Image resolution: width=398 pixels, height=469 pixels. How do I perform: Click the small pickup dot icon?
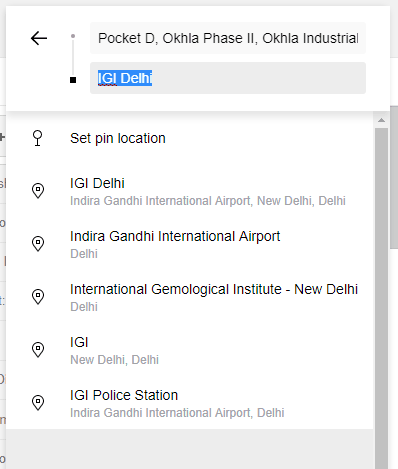click(73, 36)
